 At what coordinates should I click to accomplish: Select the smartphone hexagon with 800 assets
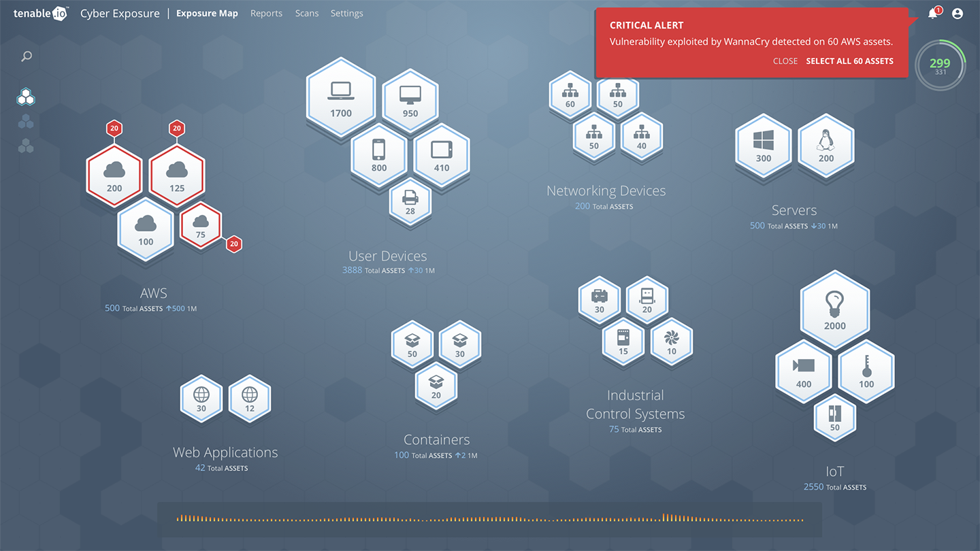coord(379,155)
